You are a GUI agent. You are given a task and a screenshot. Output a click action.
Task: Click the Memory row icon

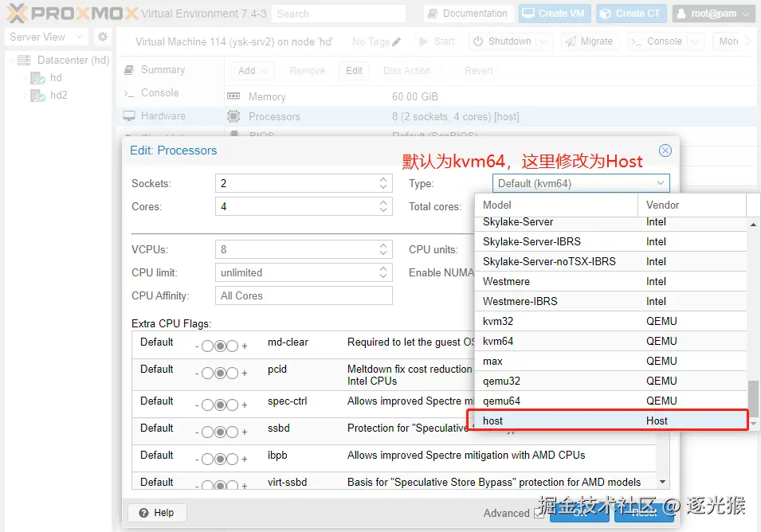(233, 96)
